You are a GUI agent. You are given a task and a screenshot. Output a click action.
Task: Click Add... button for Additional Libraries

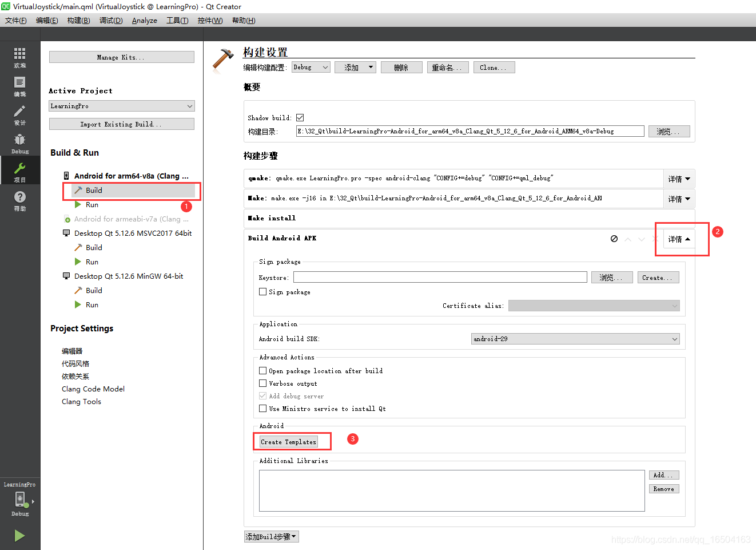pos(664,475)
